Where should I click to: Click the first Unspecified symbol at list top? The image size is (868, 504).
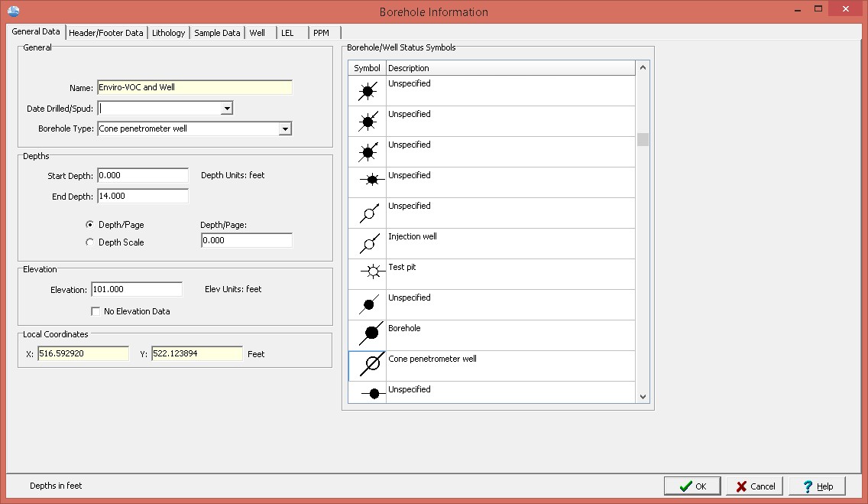point(368,91)
